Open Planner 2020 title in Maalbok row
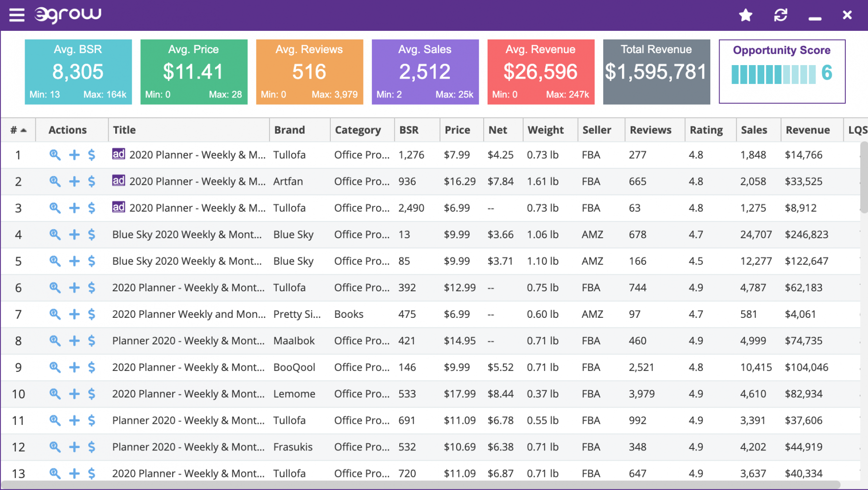Image resolution: width=868 pixels, height=490 pixels. click(189, 340)
